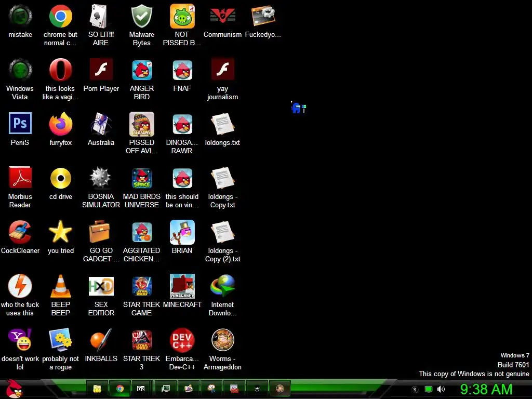532x399 pixels.
Task: Click the red toolbox taskbar button
Action: [234, 389]
